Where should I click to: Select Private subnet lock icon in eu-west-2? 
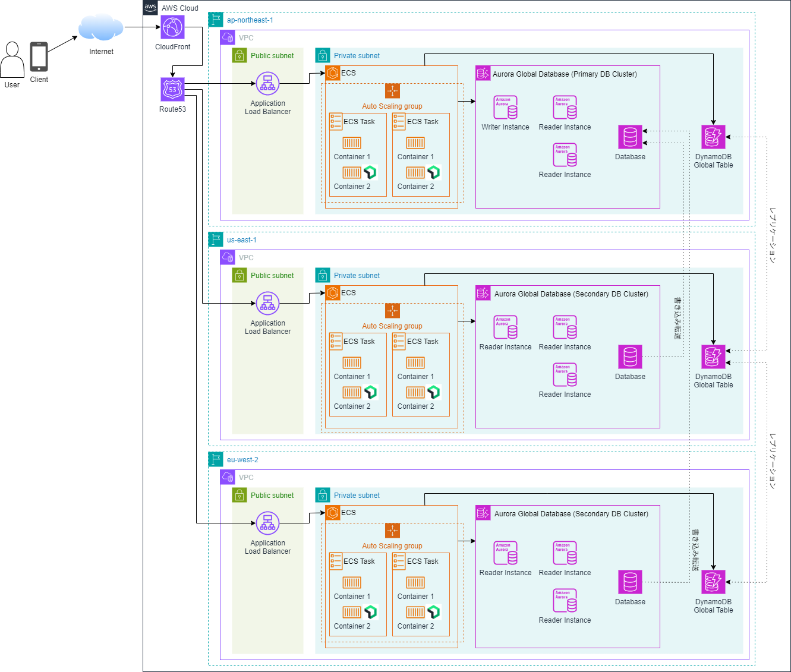pos(323,495)
